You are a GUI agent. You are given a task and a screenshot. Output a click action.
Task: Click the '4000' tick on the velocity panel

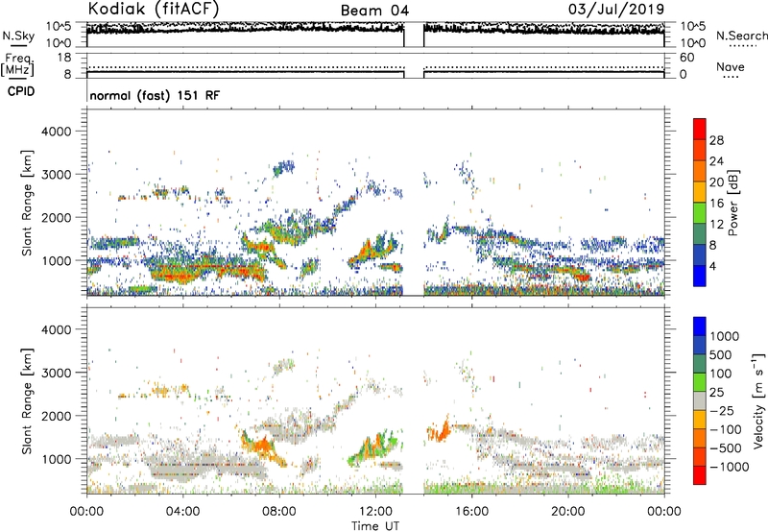(56, 329)
